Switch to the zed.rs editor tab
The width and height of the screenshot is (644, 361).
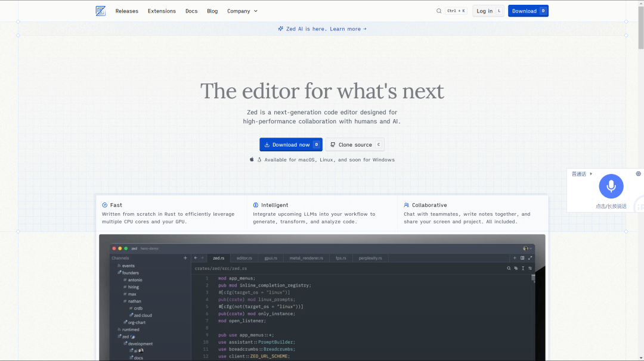click(x=218, y=258)
